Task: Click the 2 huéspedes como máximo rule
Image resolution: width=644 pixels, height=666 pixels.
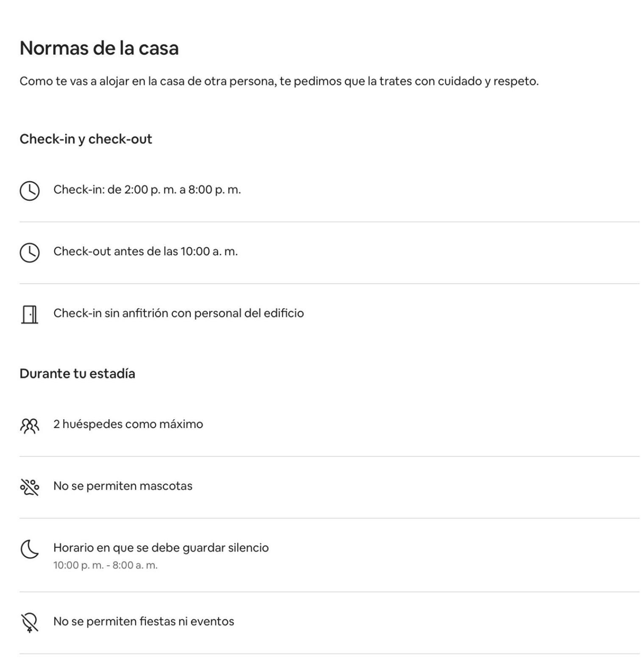Action: 128,424
